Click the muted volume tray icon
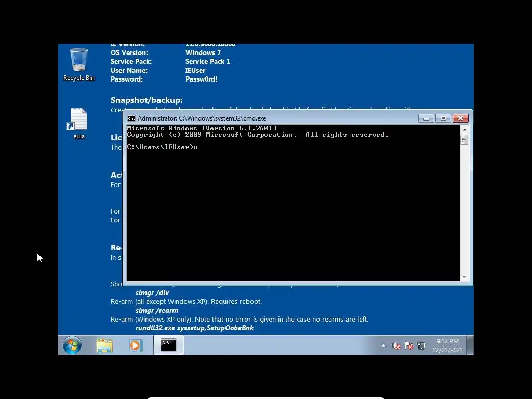This screenshot has height=399, width=532. (396, 345)
